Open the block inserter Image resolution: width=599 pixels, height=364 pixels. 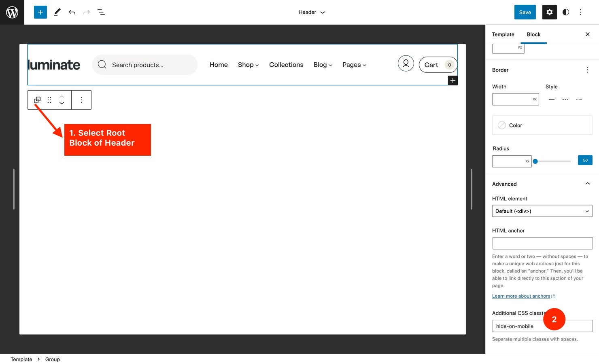pos(40,12)
